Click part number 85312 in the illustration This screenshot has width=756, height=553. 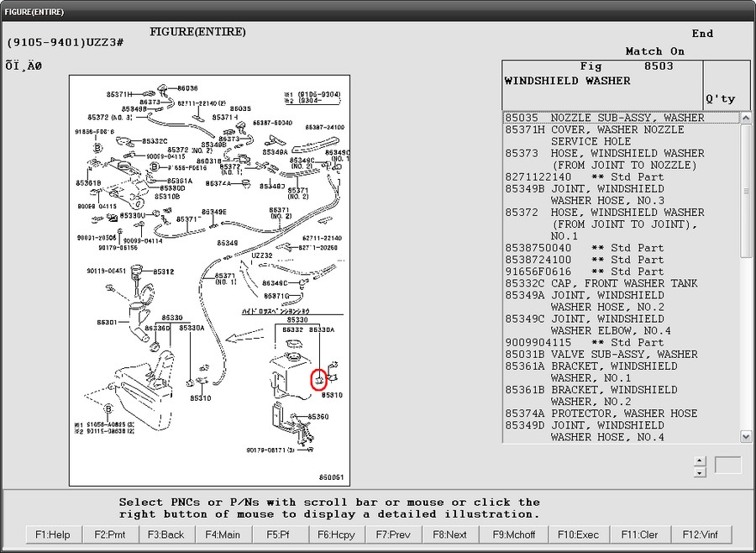[x=164, y=271]
